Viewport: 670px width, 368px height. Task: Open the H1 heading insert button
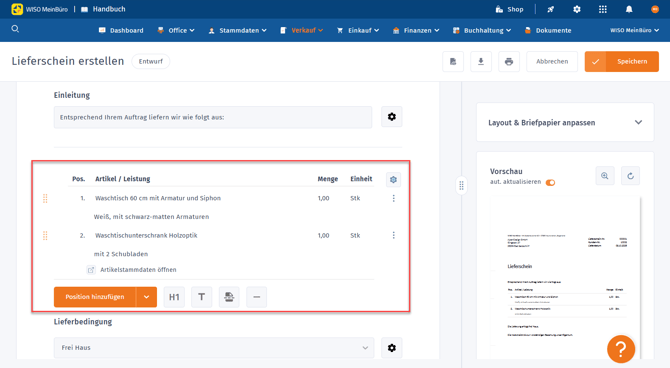tap(174, 297)
